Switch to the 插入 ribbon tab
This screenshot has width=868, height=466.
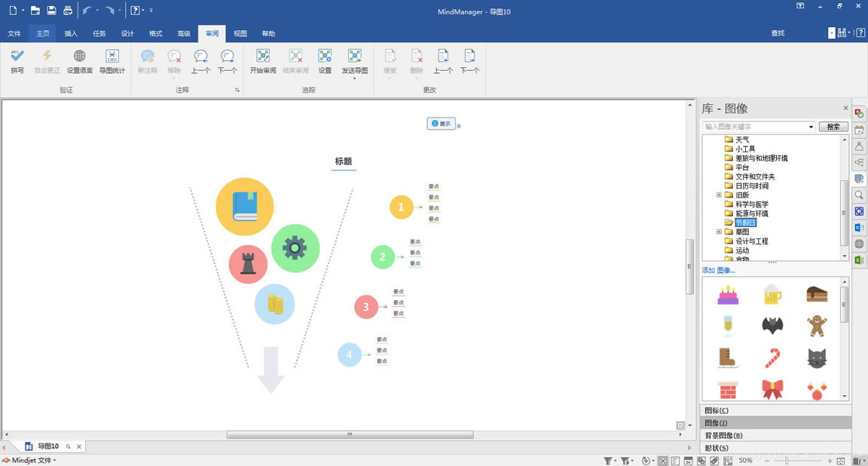70,33
